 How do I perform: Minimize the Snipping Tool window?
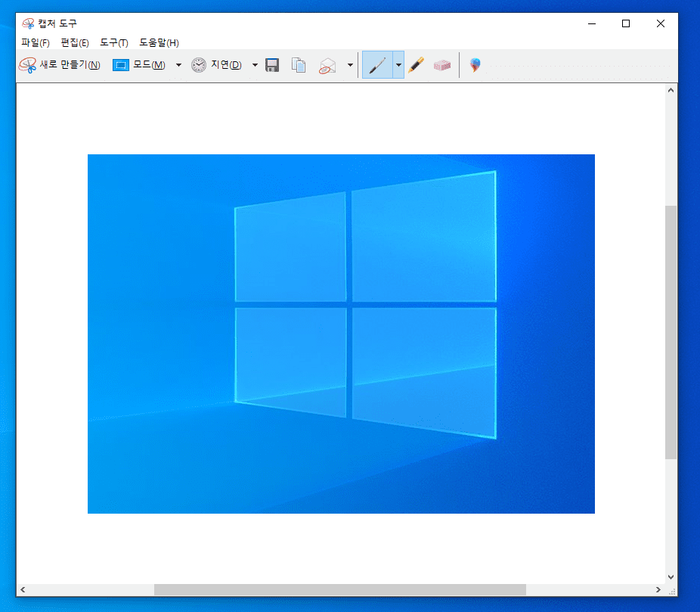point(592,23)
